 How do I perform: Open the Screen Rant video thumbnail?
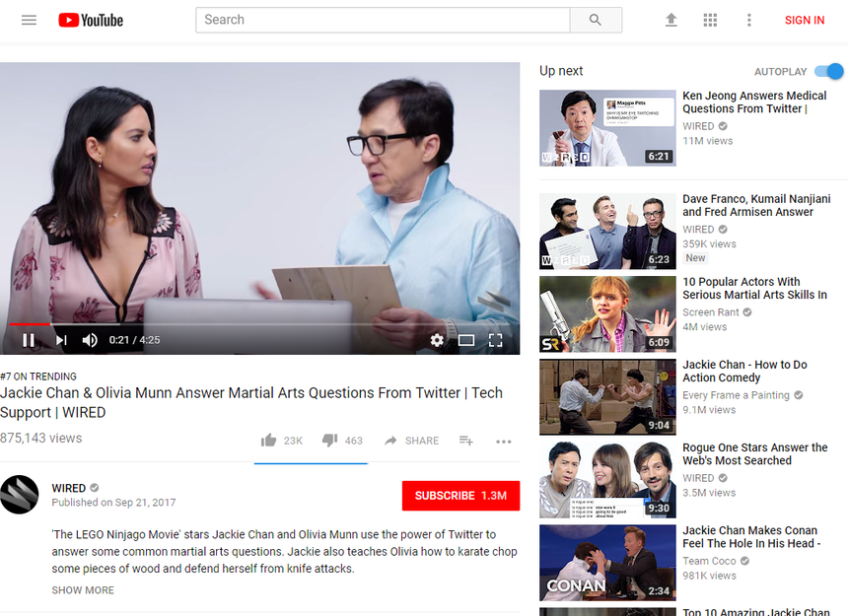click(607, 314)
